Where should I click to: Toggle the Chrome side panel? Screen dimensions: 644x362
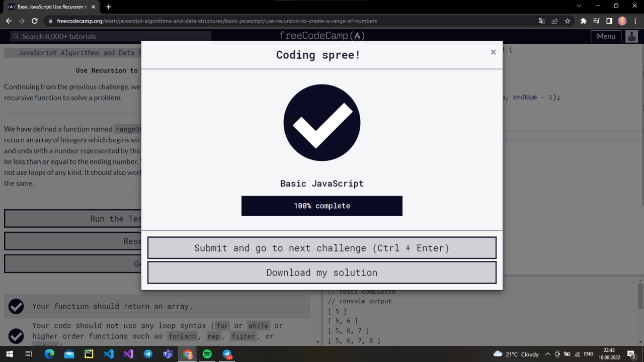(x=609, y=21)
